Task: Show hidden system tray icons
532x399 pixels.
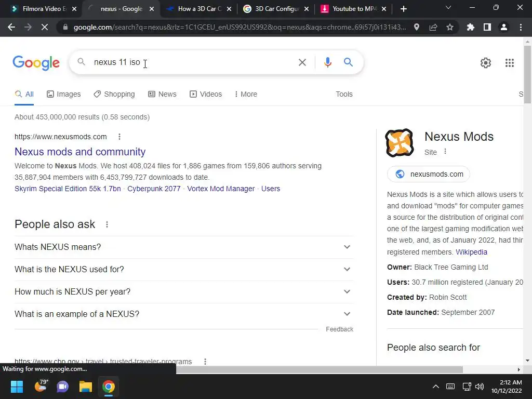Action: 436,387
